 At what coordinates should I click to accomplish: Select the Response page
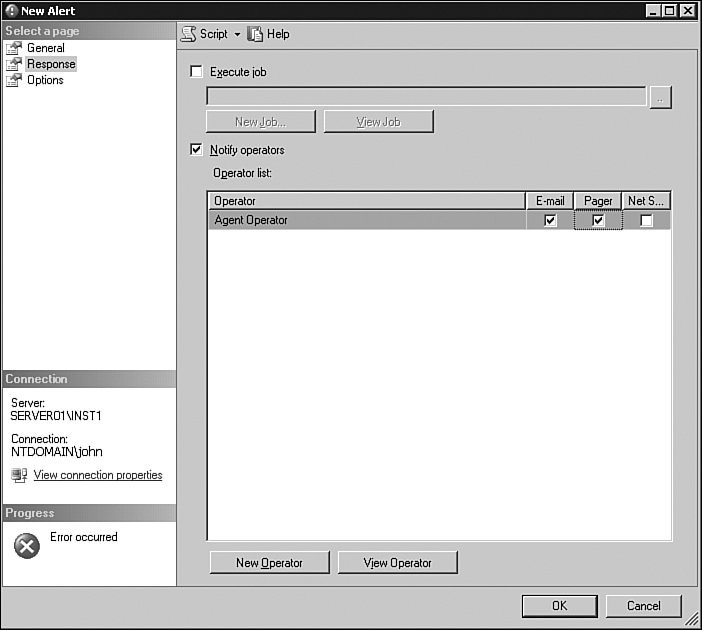(51, 64)
